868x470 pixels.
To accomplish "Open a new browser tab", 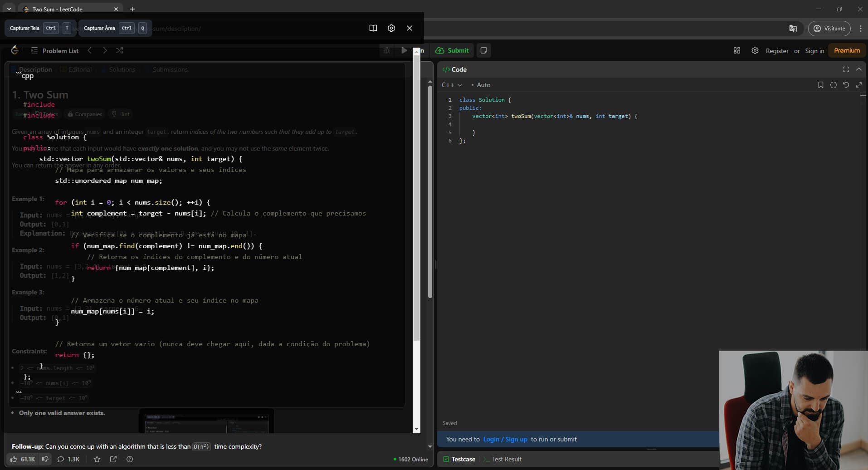I will pos(132,9).
